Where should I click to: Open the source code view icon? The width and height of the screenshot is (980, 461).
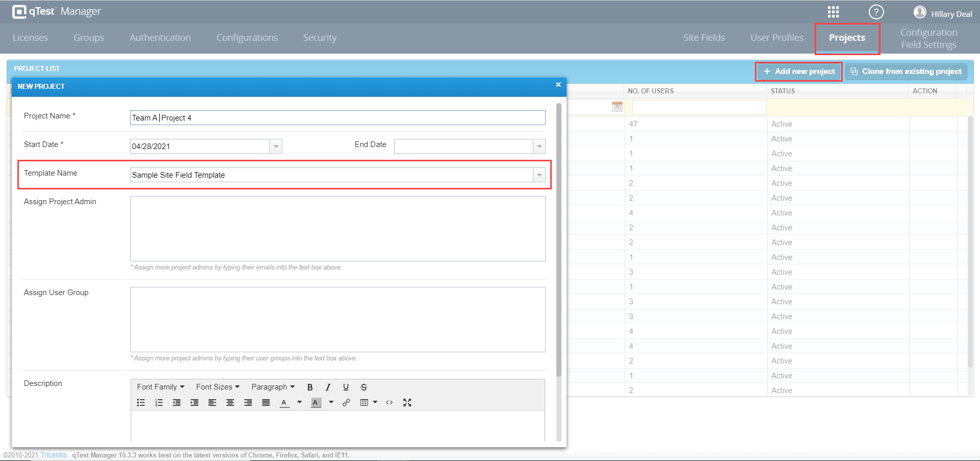(389, 403)
